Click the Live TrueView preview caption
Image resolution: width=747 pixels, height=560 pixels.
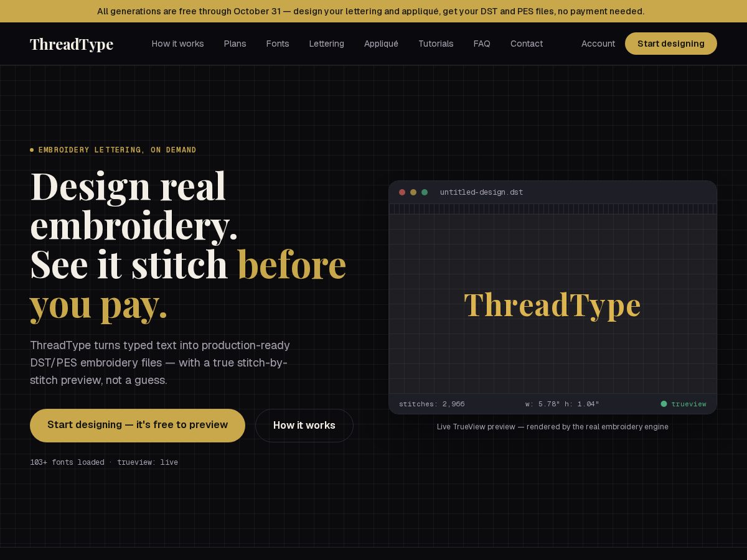(x=553, y=427)
